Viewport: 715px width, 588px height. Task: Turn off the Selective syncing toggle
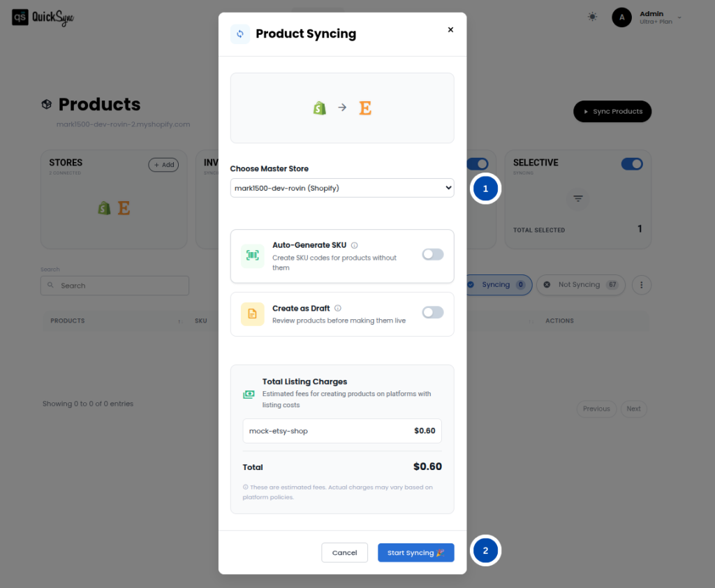(x=632, y=163)
